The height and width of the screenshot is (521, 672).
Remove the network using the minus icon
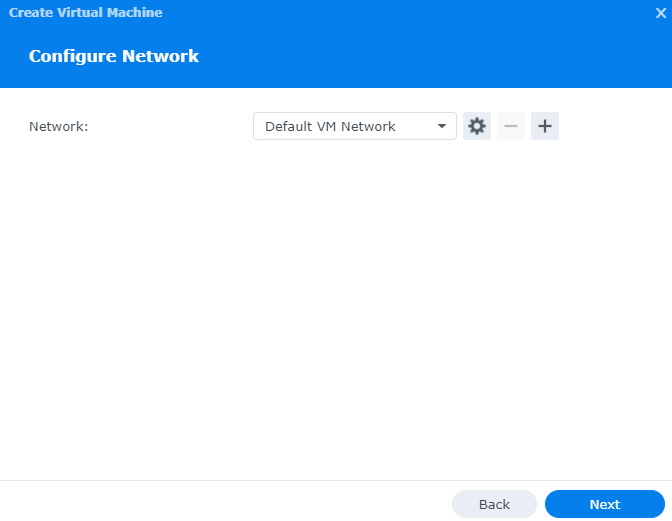tap(511, 126)
